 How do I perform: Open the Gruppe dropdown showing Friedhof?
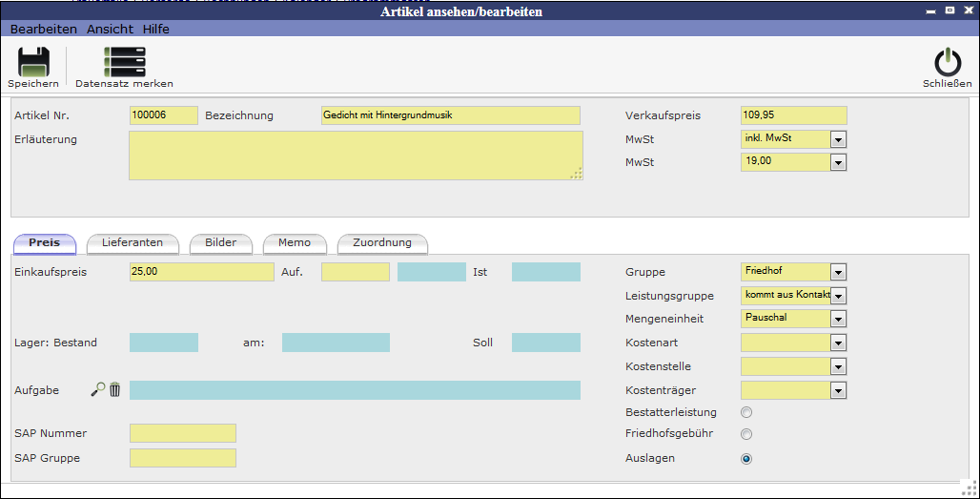coord(838,273)
